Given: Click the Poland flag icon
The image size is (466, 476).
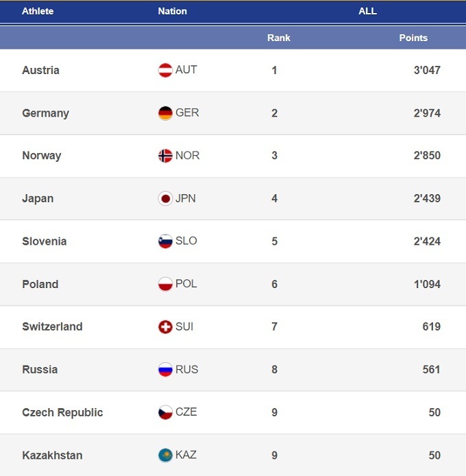Looking at the screenshot, I should (x=165, y=284).
